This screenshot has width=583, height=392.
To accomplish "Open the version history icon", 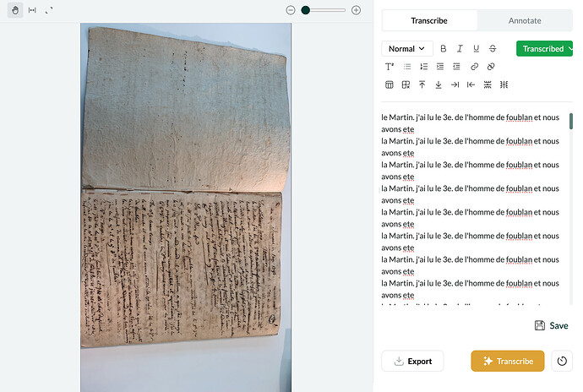I will (562, 361).
